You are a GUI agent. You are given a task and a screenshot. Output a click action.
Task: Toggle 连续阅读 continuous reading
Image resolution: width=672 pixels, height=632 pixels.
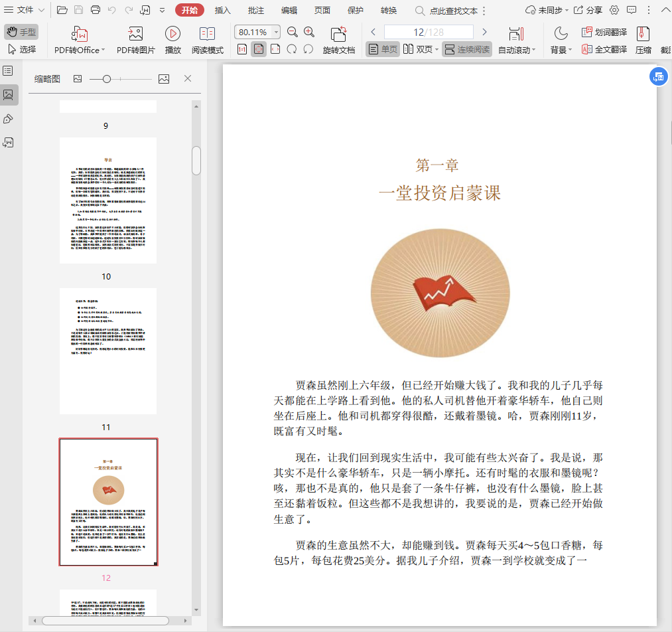pos(467,49)
